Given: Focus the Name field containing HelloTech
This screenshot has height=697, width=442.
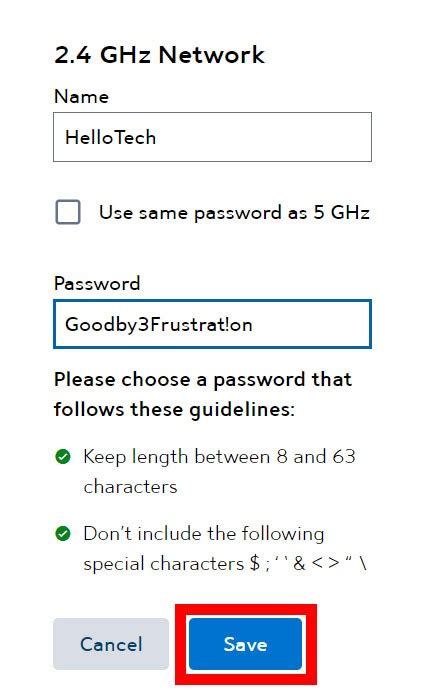Looking at the screenshot, I should (x=213, y=137).
